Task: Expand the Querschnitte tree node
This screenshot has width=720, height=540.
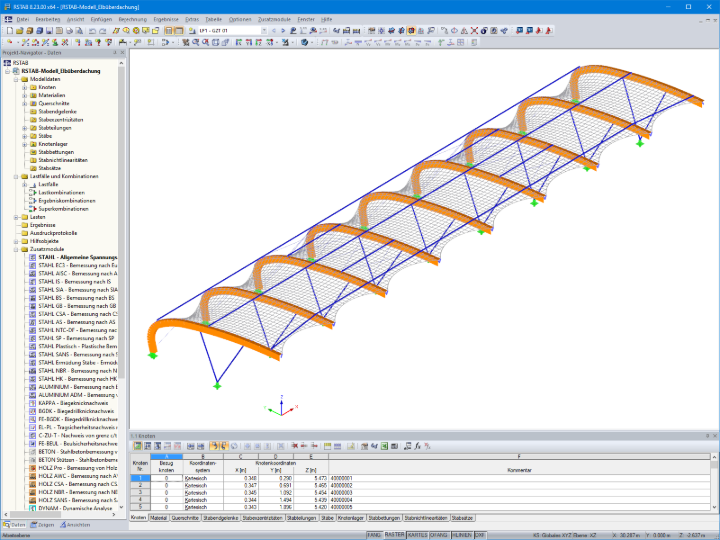Action: pos(24,104)
